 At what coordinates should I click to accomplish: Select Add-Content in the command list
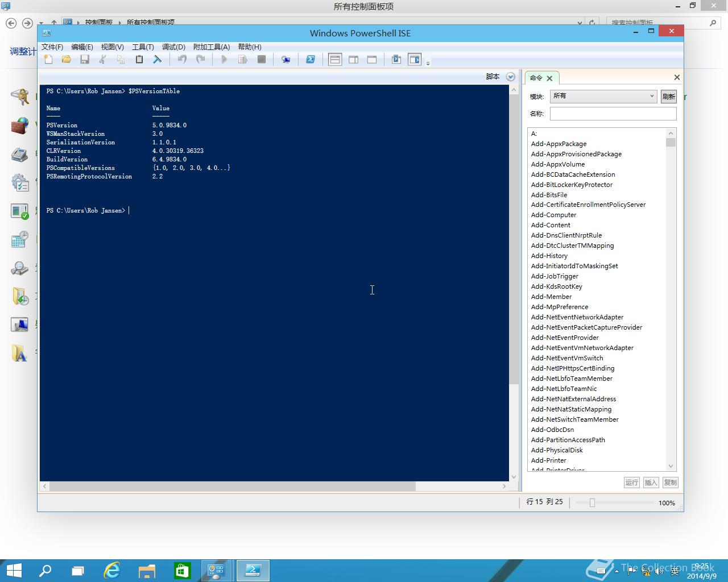[551, 225]
